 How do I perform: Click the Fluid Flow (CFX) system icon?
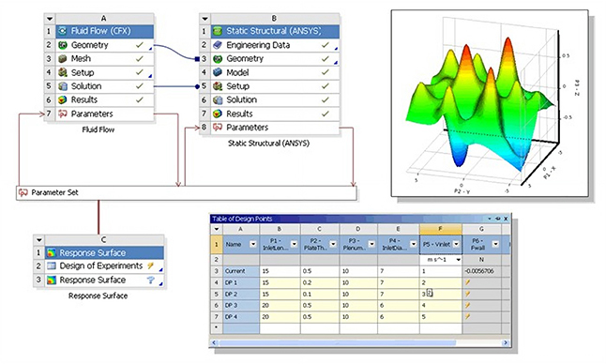62,31
